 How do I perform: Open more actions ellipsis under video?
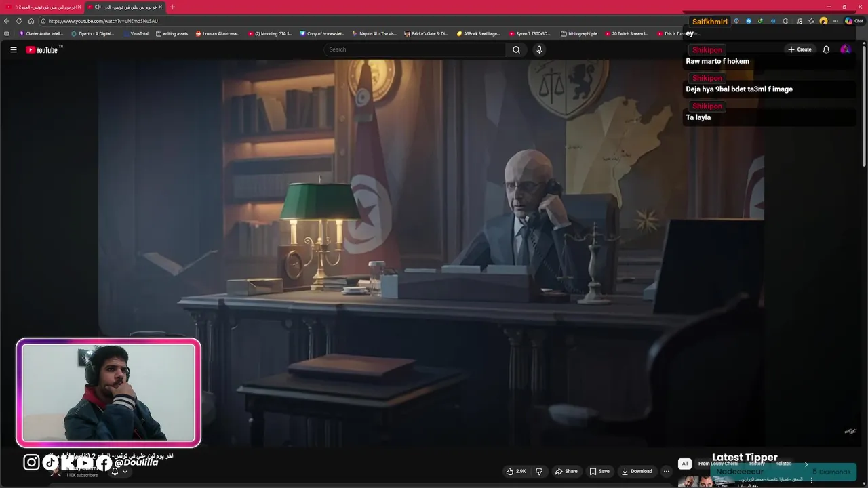(x=667, y=471)
